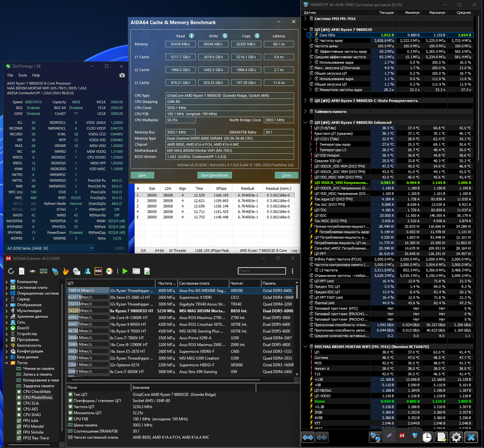Image resolution: width=484 pixels, height=448 pixels.
Task: Collapse the Тесты node in the AIDA64 tree
Action: pos(6,363)
